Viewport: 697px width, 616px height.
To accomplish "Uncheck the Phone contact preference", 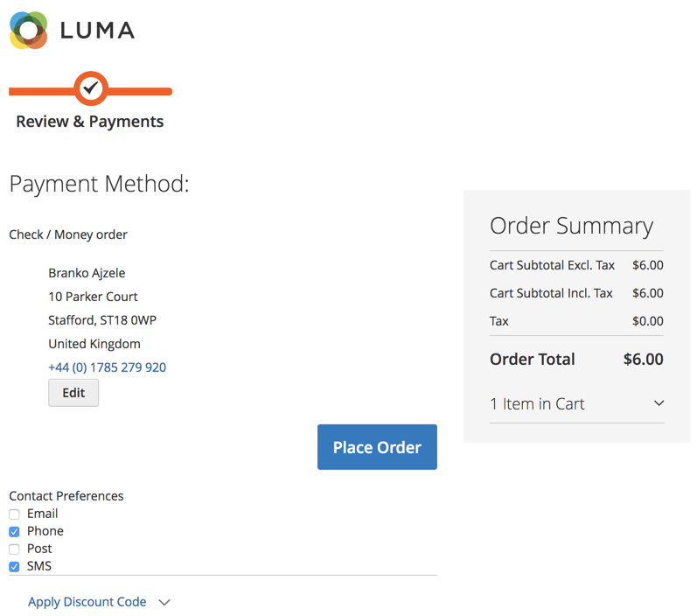I will 14,532.
